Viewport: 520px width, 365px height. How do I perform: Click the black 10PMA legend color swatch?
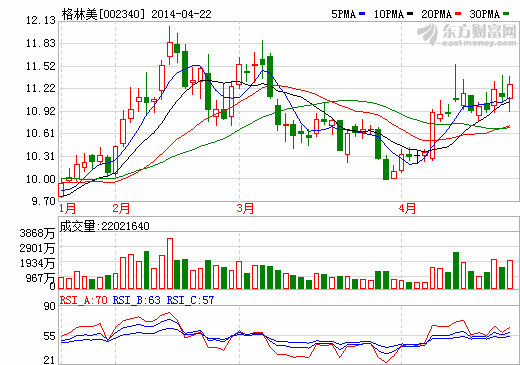410,14
